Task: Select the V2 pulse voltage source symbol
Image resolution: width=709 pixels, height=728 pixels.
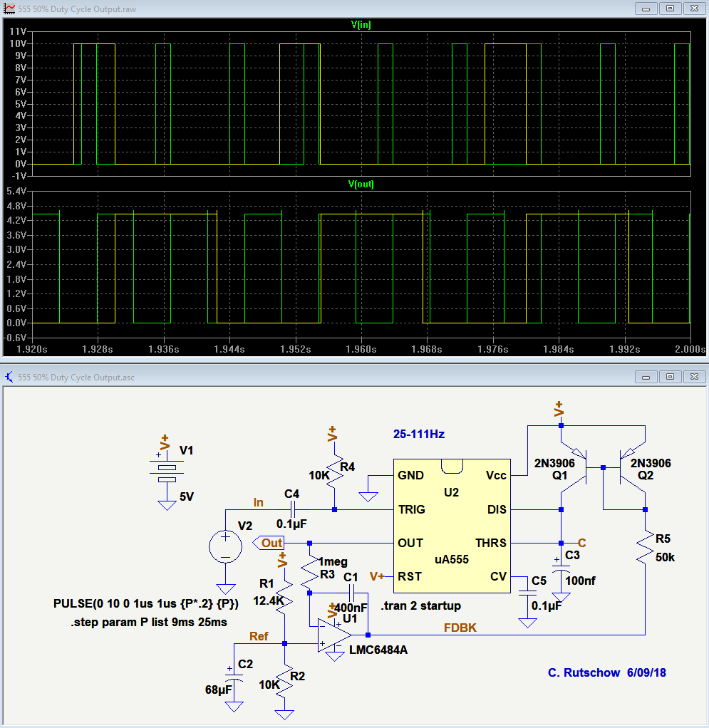Action: [225, 547]
